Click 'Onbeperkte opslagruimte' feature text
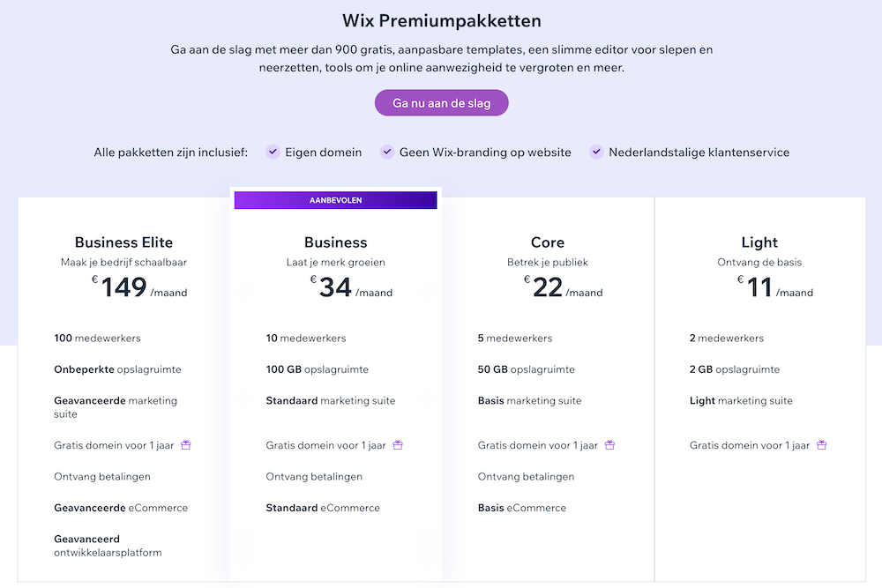882x588 pixels. click(x=117, y=369)
